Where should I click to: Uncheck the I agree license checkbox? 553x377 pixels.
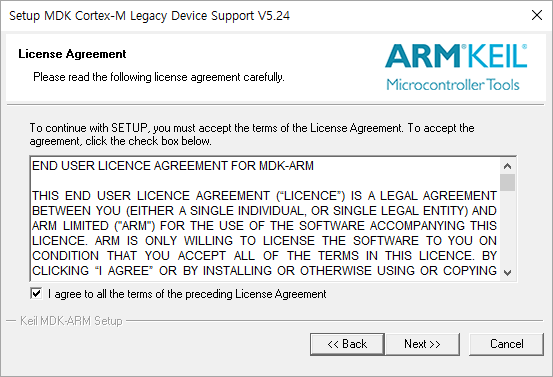36,293
